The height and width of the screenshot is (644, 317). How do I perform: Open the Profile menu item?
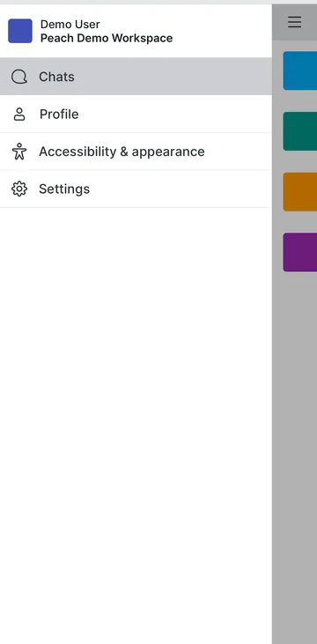pos(136,115)
